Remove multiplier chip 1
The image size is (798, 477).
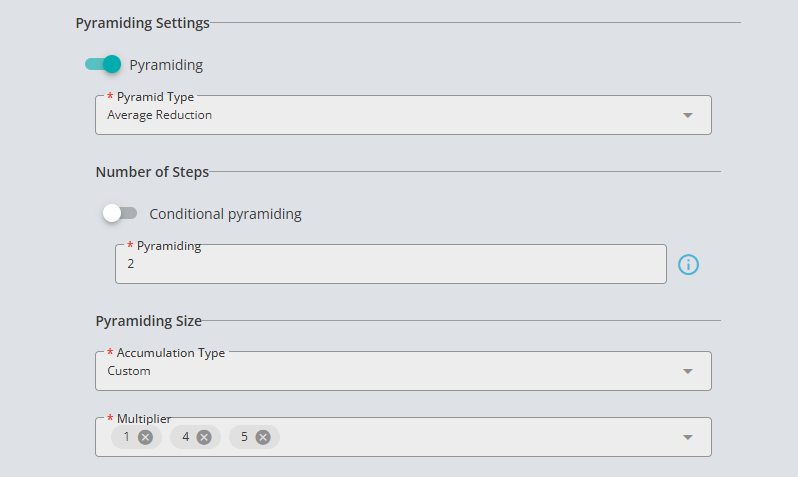(x=146, y=437)
